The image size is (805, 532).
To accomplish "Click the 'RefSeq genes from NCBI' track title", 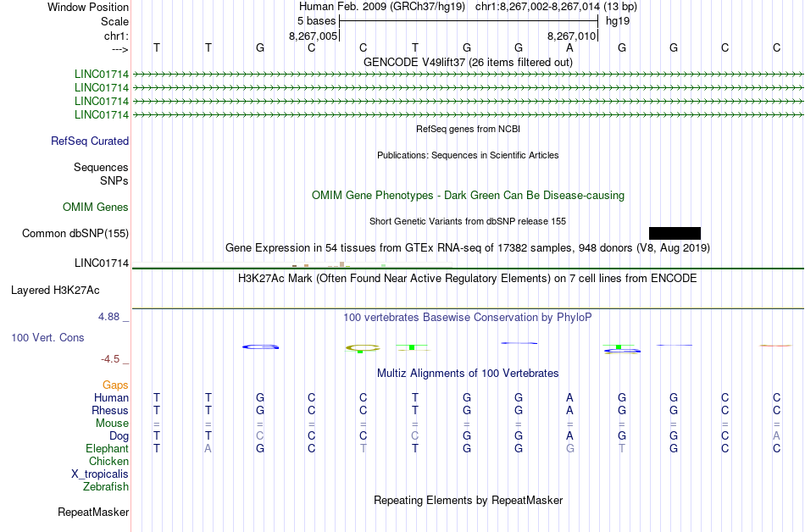I will [x=468, y=129].
